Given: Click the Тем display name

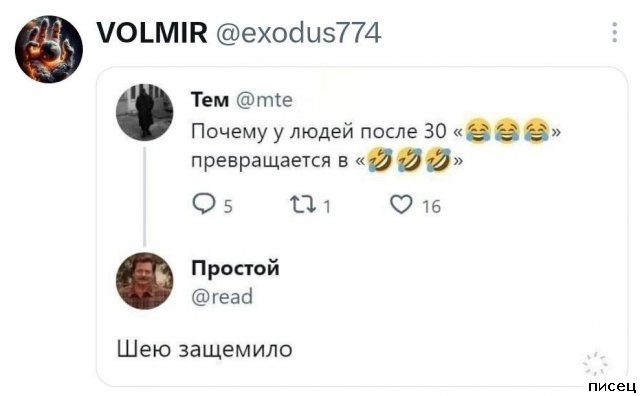Looking at the screenshot, I should click(210, 100).
